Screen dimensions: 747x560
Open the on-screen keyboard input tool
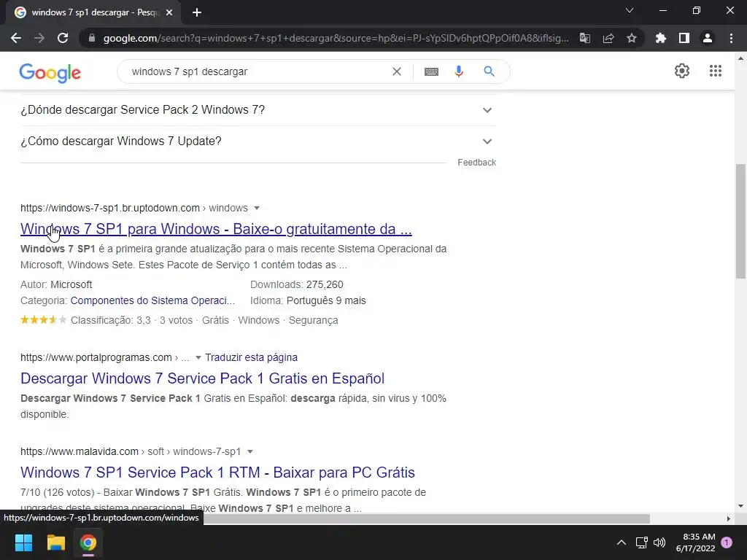click(431, 71)
